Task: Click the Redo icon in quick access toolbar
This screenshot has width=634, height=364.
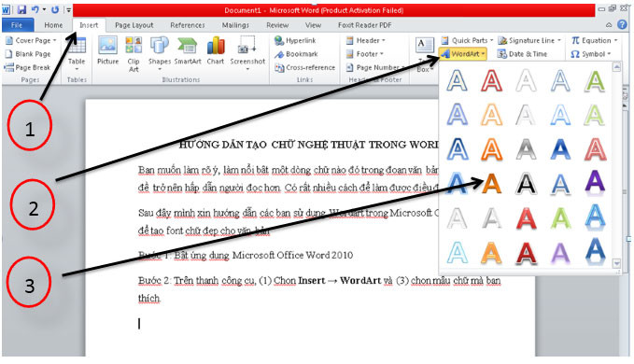Action: 55,9
